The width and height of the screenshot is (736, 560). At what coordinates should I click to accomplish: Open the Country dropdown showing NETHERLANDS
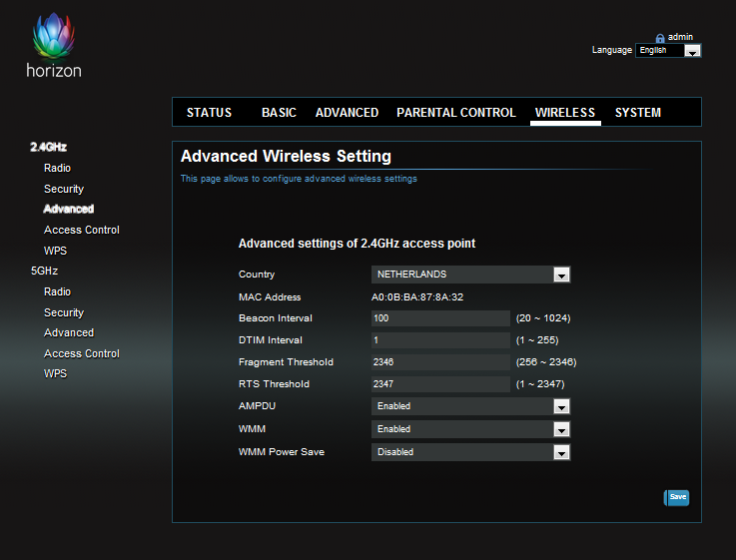pyautogui.click(x=470, y=275)
